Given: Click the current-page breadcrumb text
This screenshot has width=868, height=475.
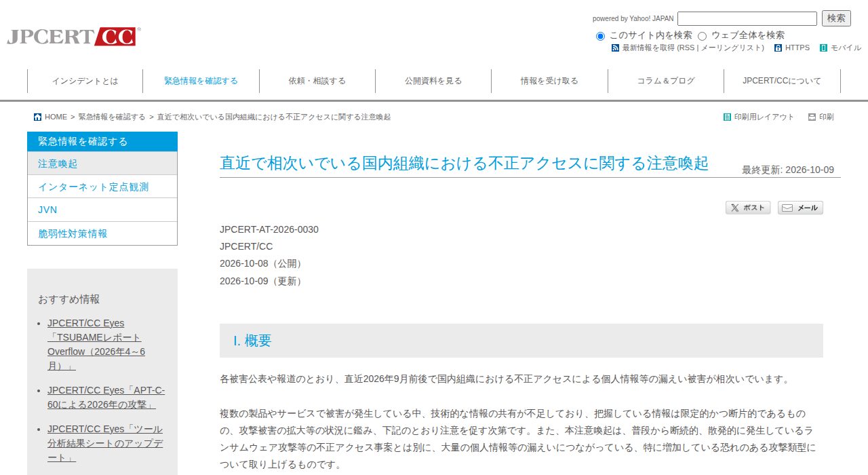Looking at the screenshot, I should 274,117.
